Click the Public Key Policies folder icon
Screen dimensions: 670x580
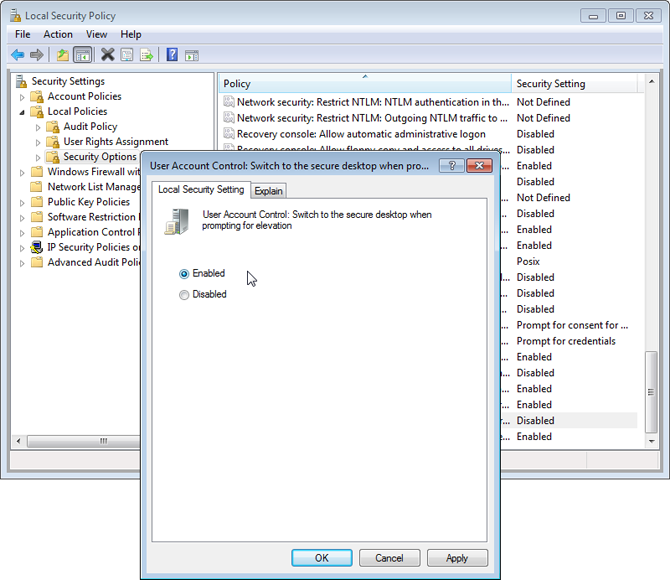point(37,202)
